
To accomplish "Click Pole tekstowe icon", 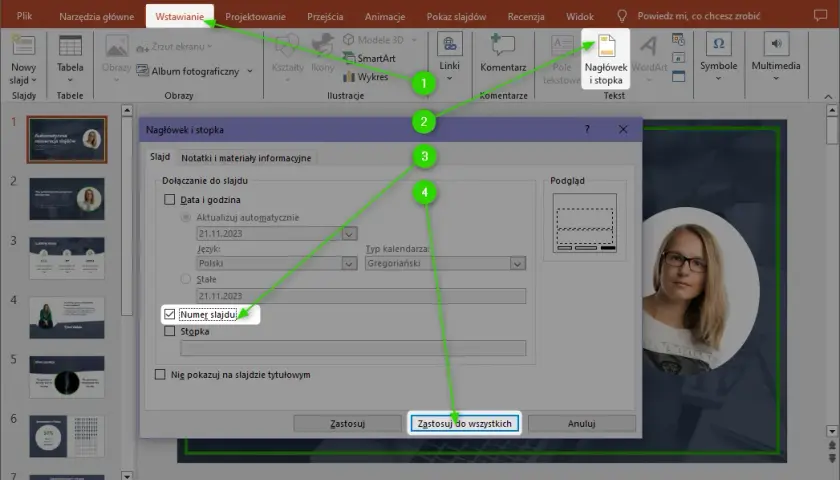I will tap(562, 46).
